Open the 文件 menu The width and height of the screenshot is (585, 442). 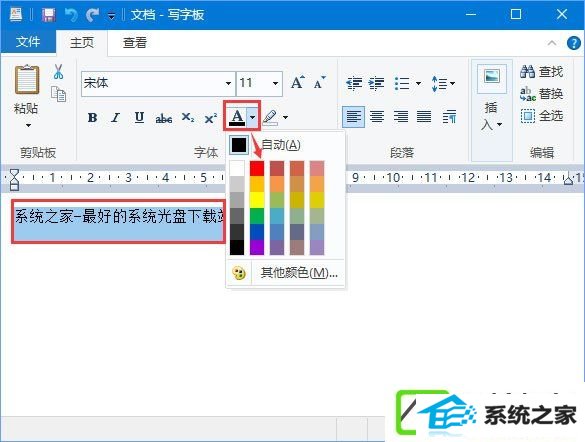(x=28, y=42)
